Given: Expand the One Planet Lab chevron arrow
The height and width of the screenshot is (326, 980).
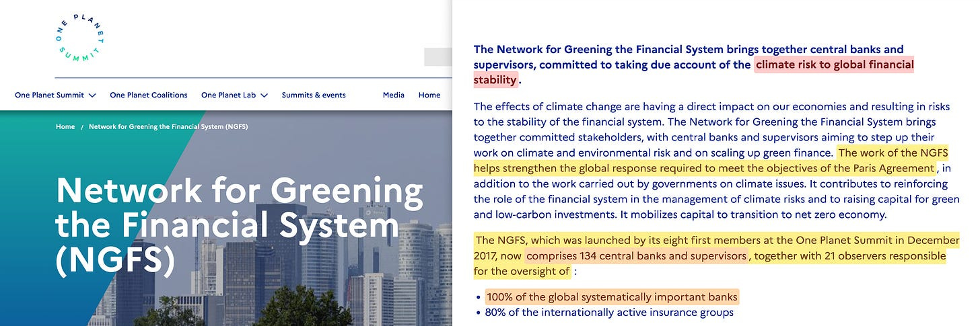Looking at the screenshot, I should pos(264,95).
